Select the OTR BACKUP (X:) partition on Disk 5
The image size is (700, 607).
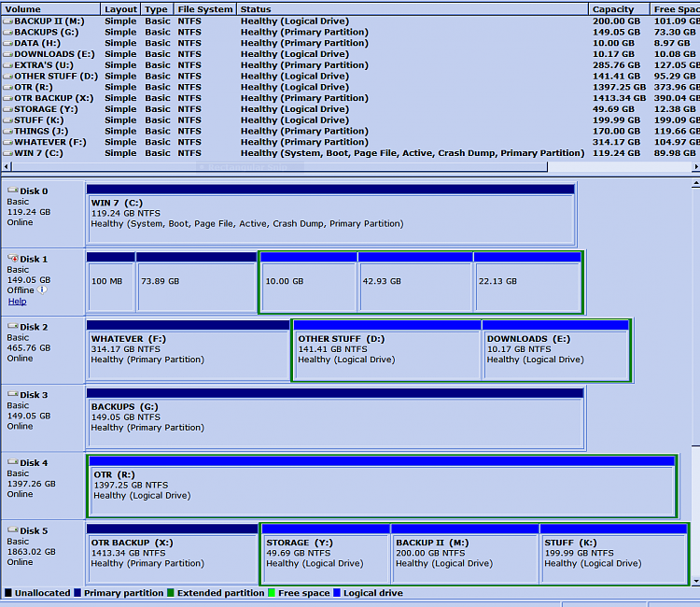[x=172, y=554]
